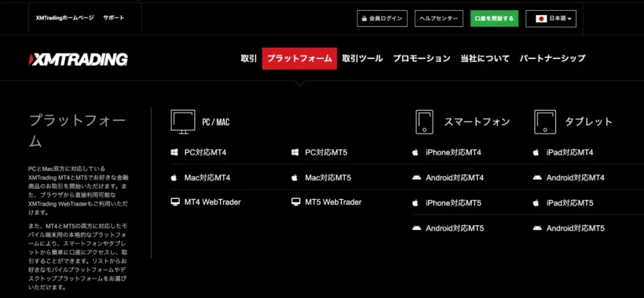Open the Mac対応MT4 link

[x=208, y=178]
